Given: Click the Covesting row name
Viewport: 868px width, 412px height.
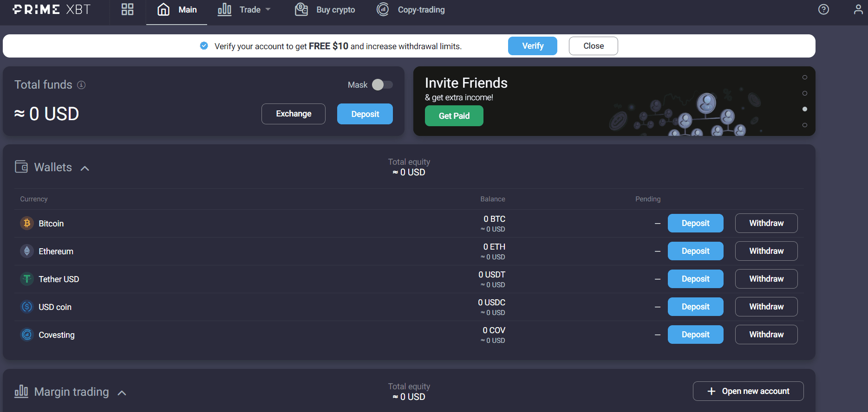Looking at the screenshot, I should pos(57,335).
